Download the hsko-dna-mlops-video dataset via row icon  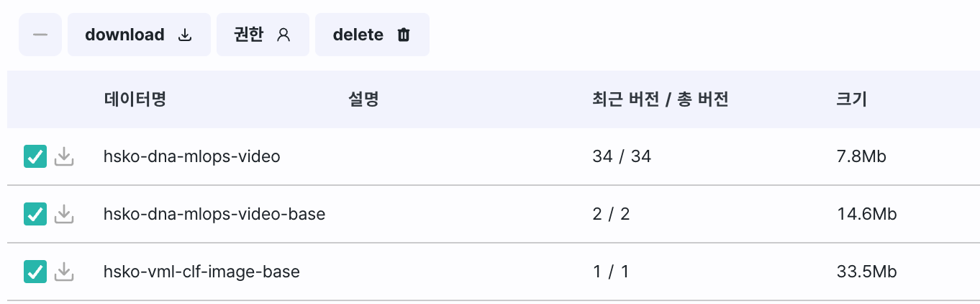[x=65, y=156]
